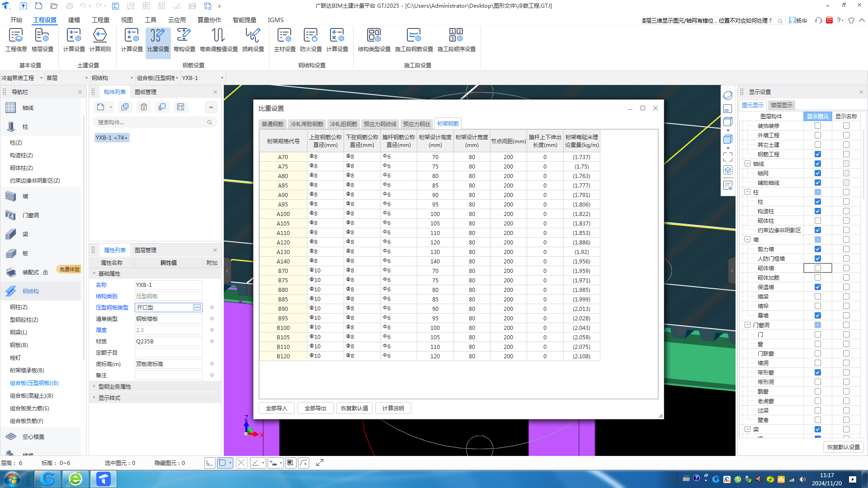
Task: Switch to 楼层显示 tab in 显示设置
Action: pyautogui.click(x=781, y=105)
